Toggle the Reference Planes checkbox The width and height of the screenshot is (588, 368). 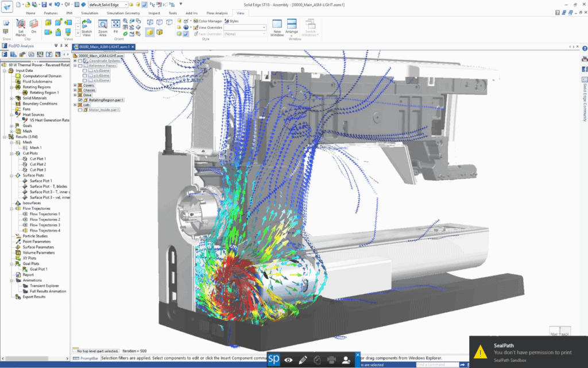[x=80, y=66]
